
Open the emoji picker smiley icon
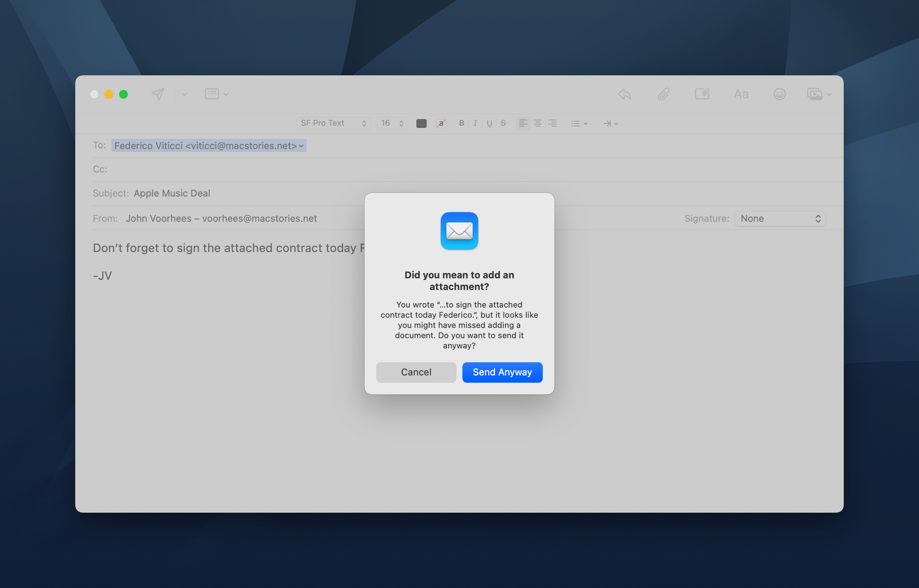(x=779, y=94)
